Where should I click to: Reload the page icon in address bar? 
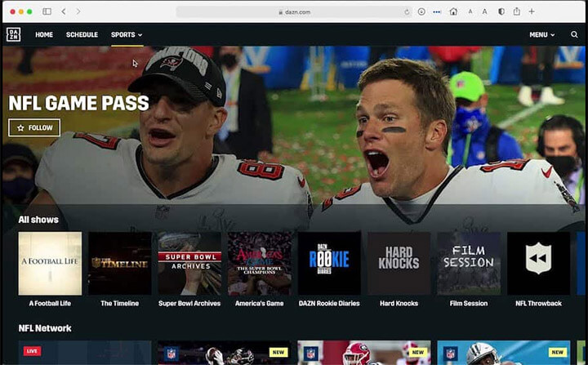point(407,12)
